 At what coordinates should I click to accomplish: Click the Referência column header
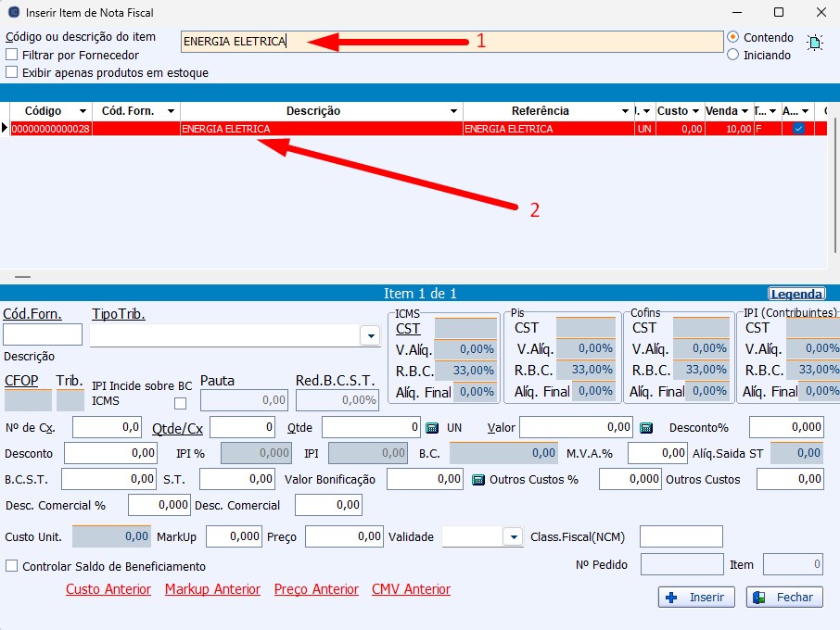click(540, 111)
